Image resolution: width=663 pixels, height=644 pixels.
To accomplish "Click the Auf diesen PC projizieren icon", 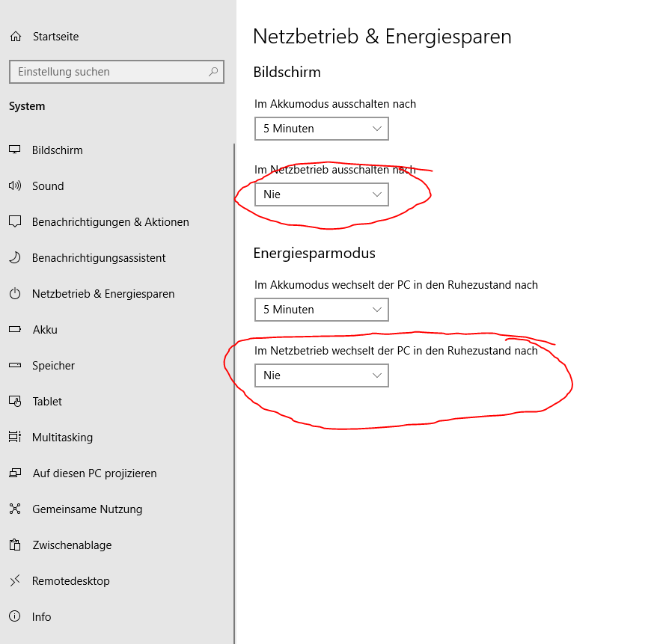I will tap(15, 473).
